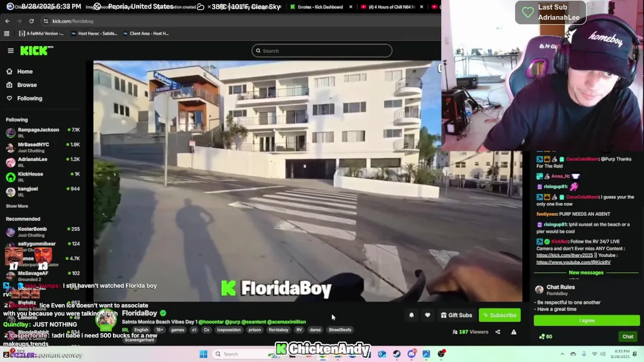
Task: Click the StreetBeefs stream tag
Action: point(340,330)
